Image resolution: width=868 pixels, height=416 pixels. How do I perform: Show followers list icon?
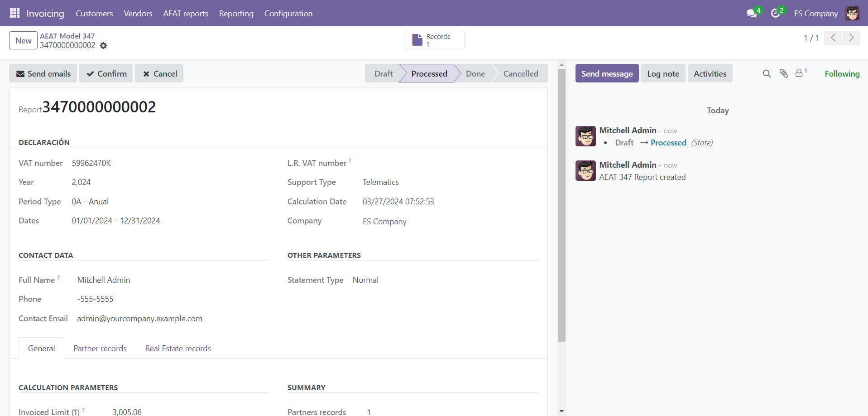point(800,73)
